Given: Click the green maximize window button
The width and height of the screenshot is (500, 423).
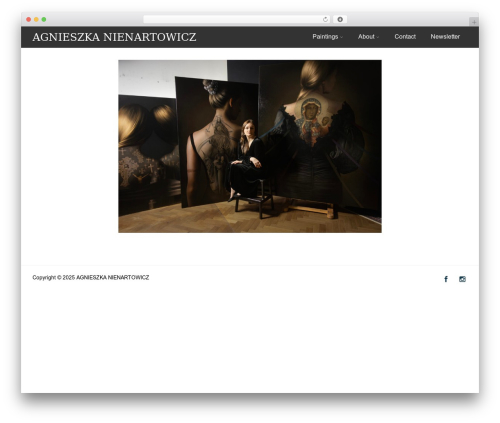Looking at the screenshot, I should tap(44, 20).
